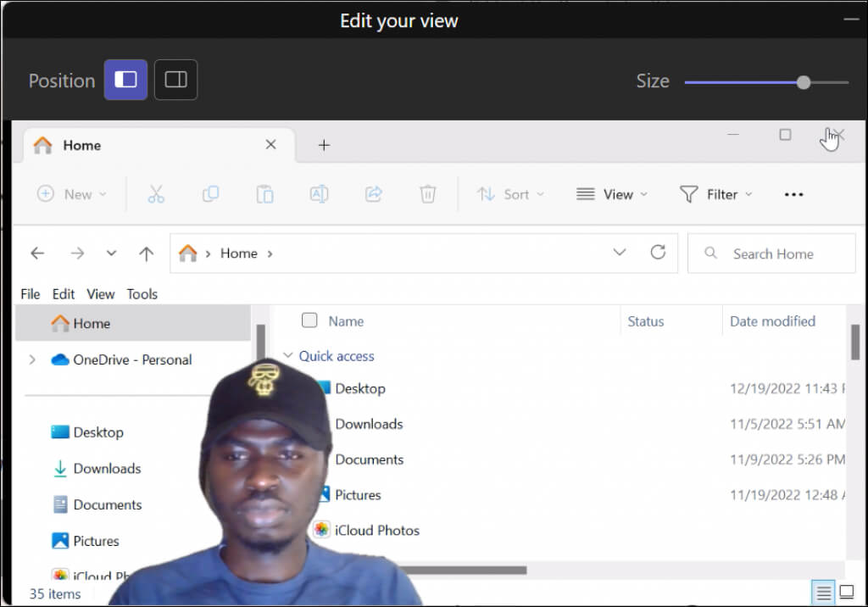
Task: Select Documents in Quick access list
Action: click(370, 459)
